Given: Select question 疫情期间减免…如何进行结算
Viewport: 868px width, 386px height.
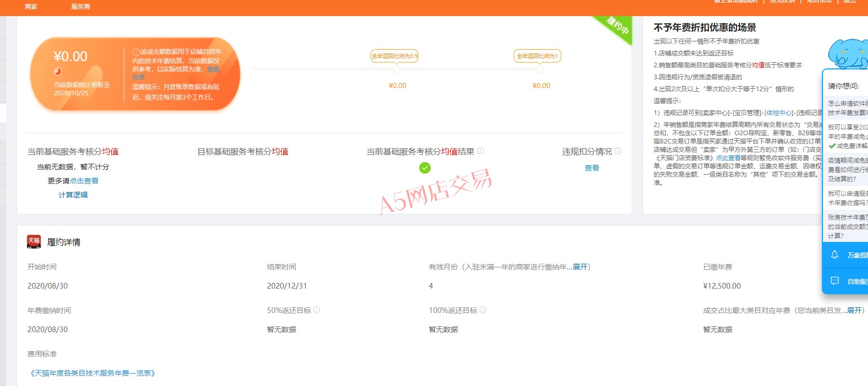Looking at the screenshot, I should pos(846,169).
